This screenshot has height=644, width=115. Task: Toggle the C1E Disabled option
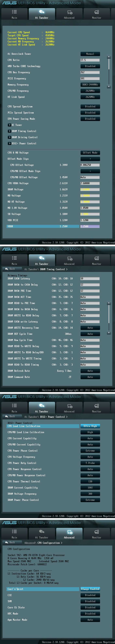[90, 595]
